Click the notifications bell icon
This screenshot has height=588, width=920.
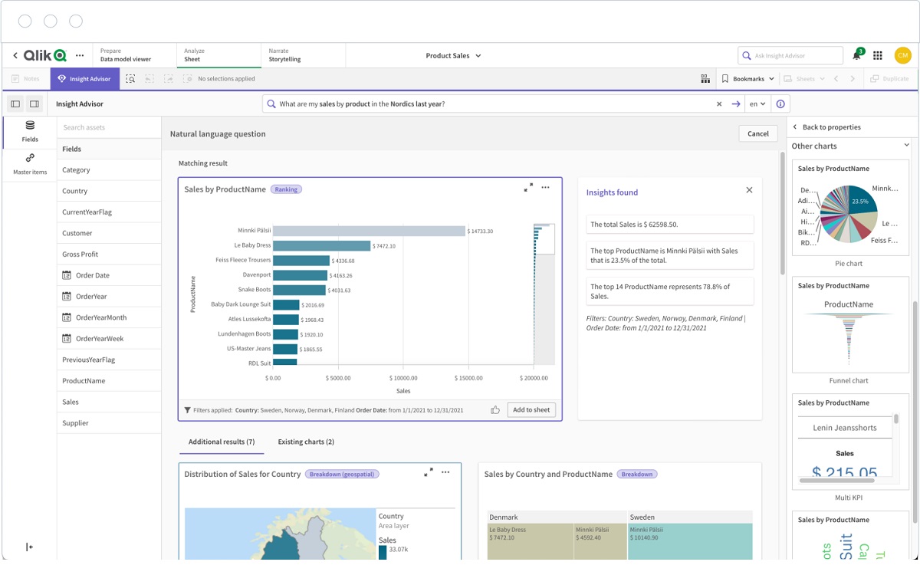[x=856, y=55]
